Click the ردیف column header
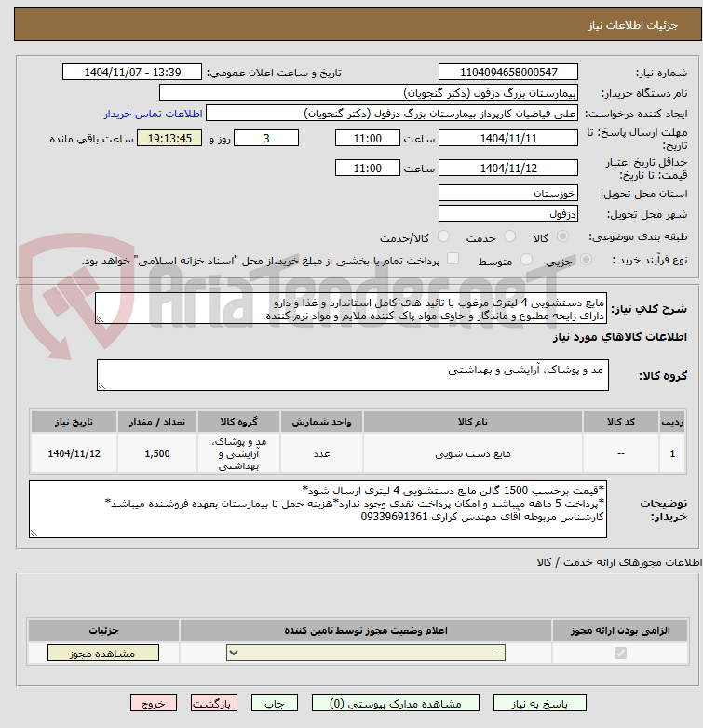 tap(672, 422)
